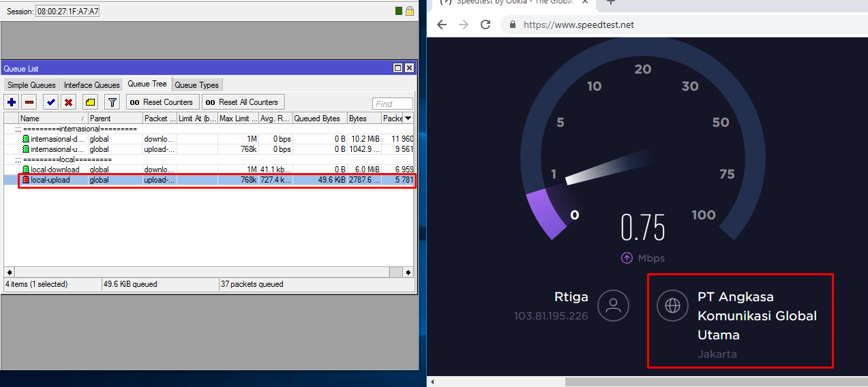868x387 pixels.
Task: Click the Queue List horizontal scrollbar right arrow
Action: [408, 272]
